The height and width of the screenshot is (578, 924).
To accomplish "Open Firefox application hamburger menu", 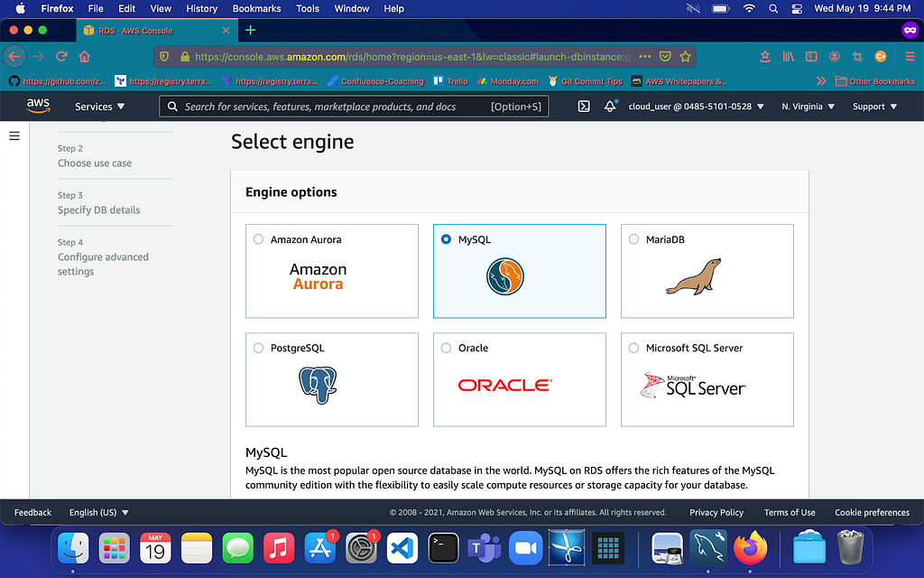I will pos(910,57).
